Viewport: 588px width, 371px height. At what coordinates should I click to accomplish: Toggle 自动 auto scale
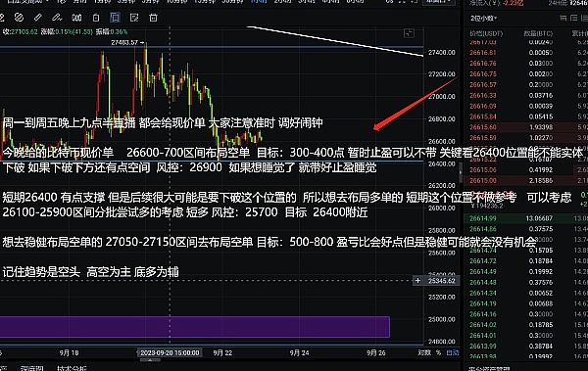coord(452,352)
